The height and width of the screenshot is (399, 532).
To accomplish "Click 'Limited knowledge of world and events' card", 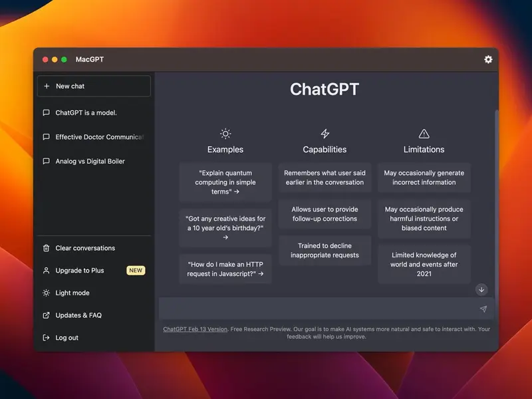I will (x=424, y=264).
